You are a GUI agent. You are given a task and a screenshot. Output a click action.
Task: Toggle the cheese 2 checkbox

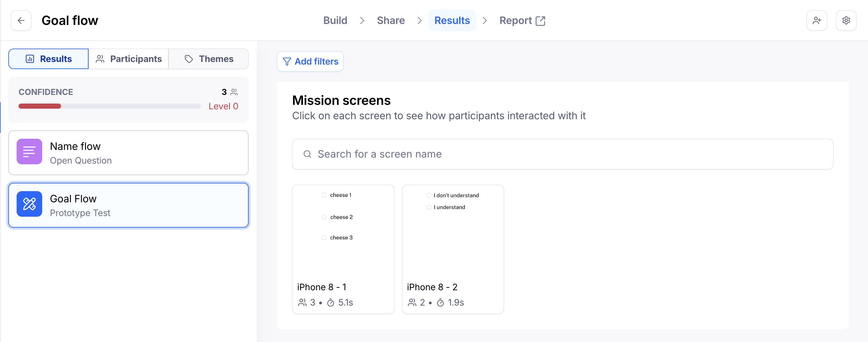324,217
